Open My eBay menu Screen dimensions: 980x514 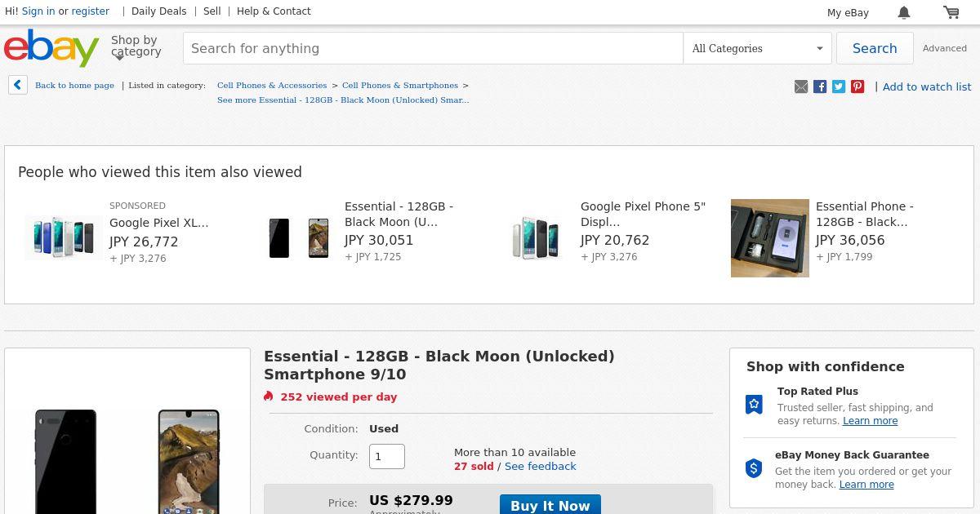tap(848, 12)
